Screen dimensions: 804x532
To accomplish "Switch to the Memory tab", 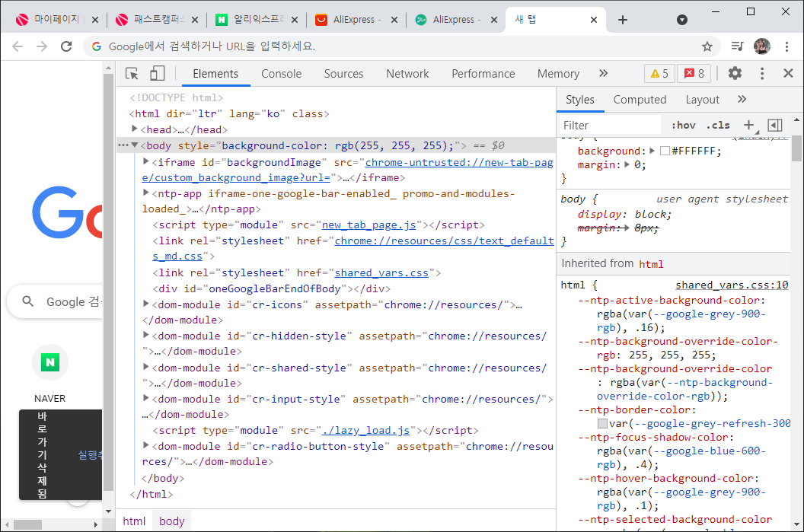I will point(558,74).
